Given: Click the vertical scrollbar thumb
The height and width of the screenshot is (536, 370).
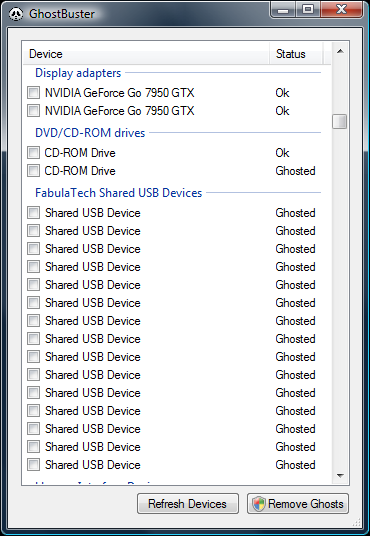Looking at the screenshot, I should (x=340, y=121).
